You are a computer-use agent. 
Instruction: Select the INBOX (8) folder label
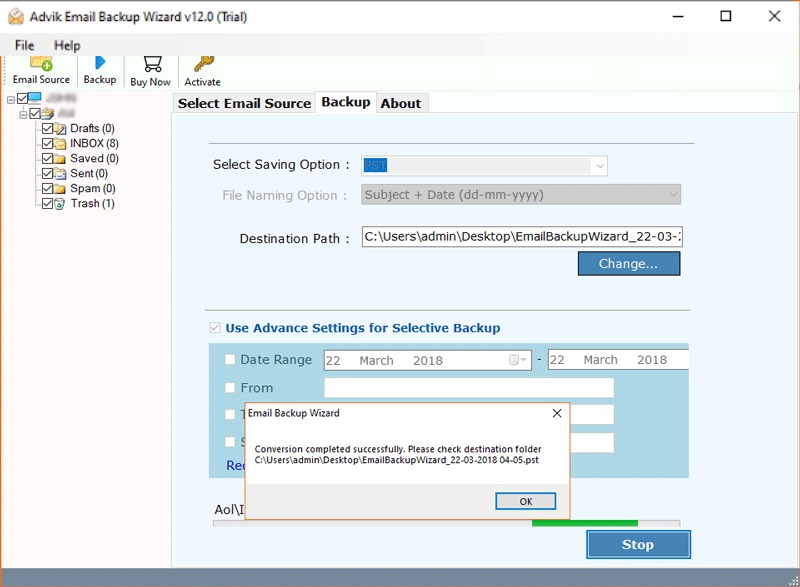click(94, 143)
